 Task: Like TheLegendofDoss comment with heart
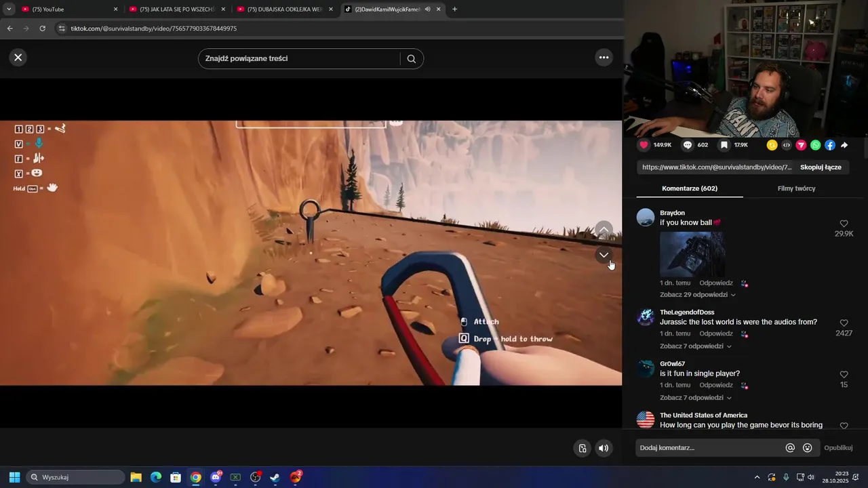click(844, 323)
